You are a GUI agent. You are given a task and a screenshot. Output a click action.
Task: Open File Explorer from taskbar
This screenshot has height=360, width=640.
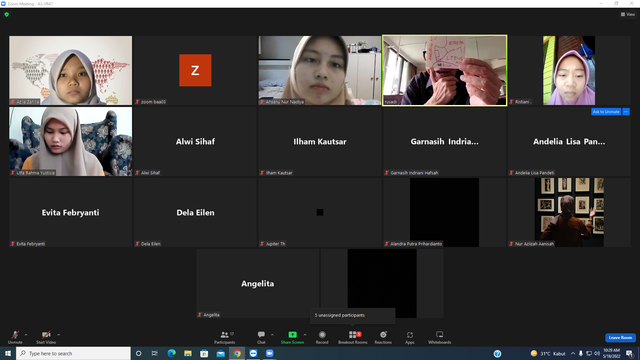point(188,353)
